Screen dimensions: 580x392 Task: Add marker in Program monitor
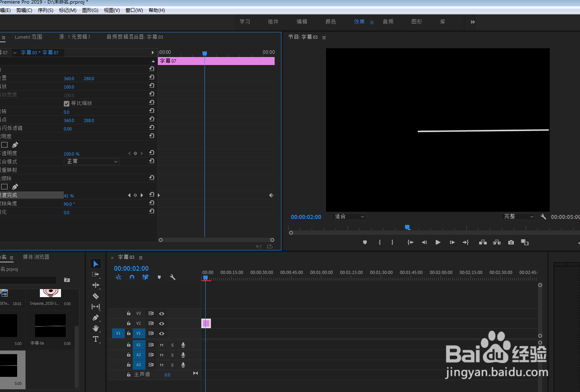coord(365,242)
